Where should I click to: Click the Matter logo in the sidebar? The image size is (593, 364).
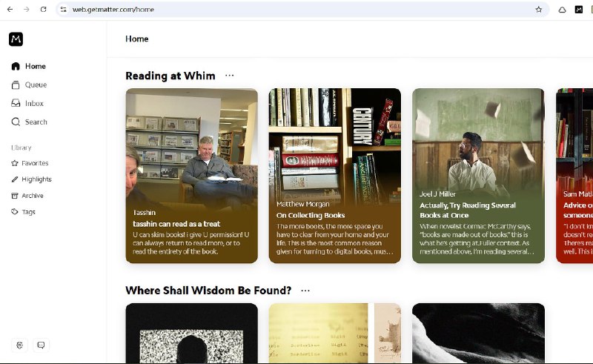click(x=16, y=39)
